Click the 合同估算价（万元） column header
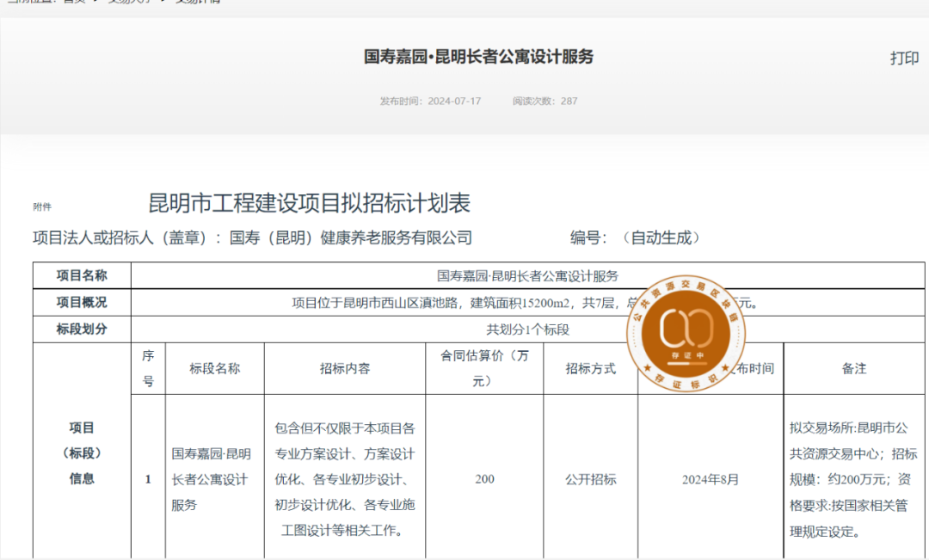The image size is (929, 560). coord(484,368)
